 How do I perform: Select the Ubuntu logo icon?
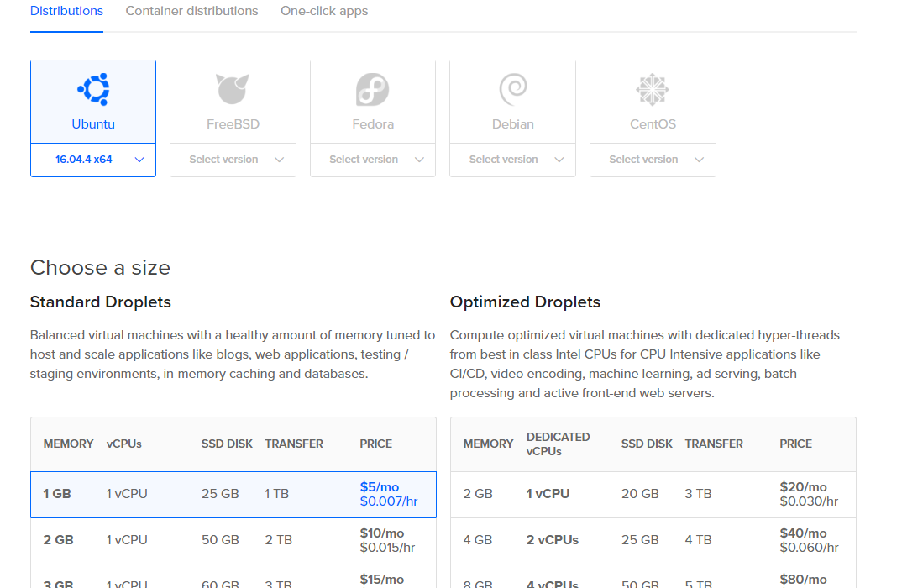[93, 89]
